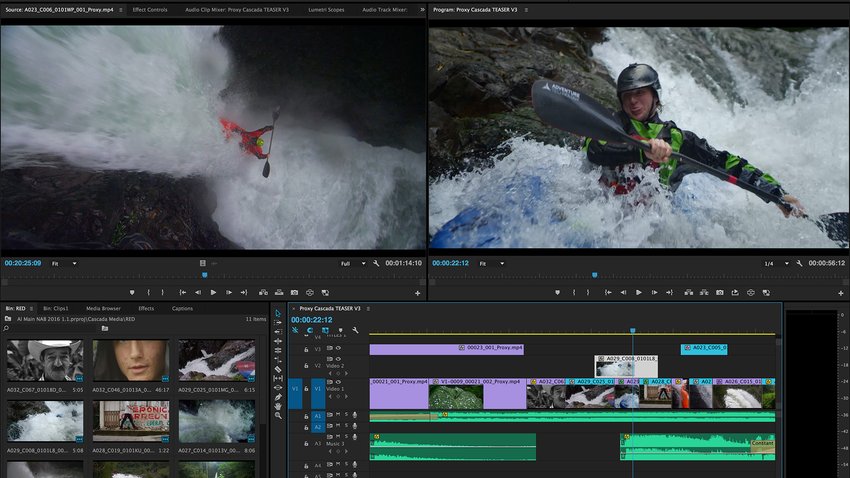Switch to Audio Clip Mixer tab
Image resolution: width=850 pixels, height=478 pixels.
[x=237, y=10]
